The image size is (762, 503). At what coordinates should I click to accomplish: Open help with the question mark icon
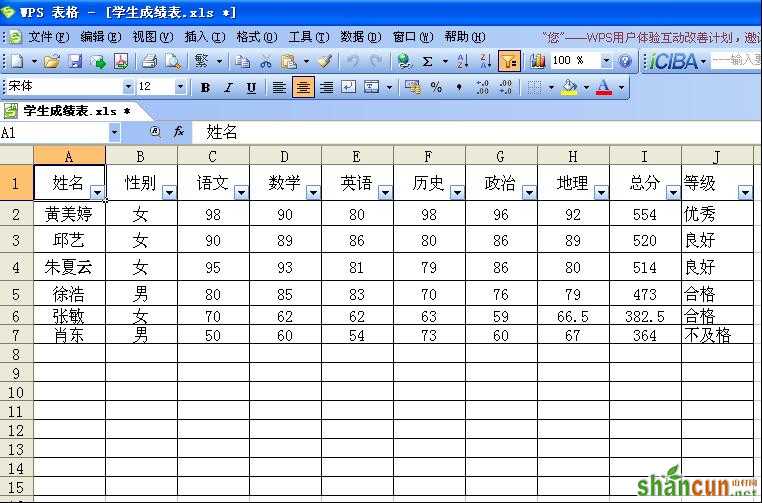coord(625,61)
